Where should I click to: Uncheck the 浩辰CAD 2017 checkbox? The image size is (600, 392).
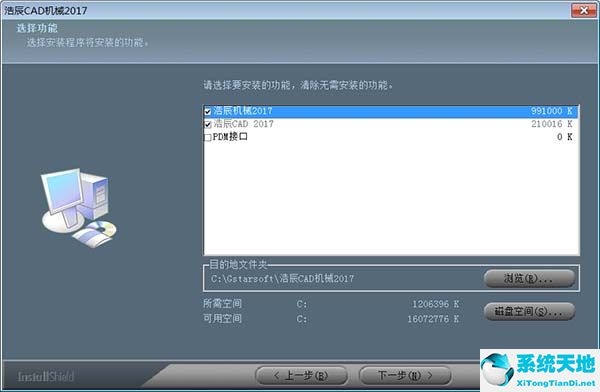click(x=208, y=124)
